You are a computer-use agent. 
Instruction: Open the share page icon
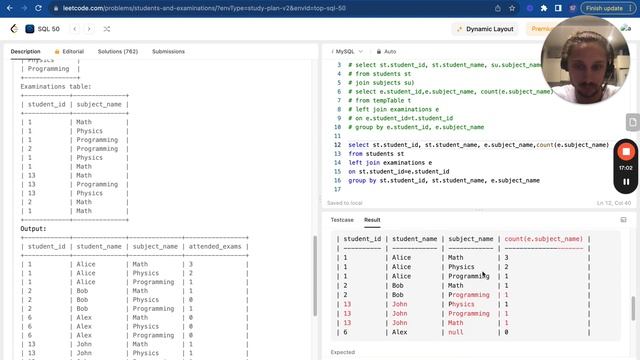498,8
